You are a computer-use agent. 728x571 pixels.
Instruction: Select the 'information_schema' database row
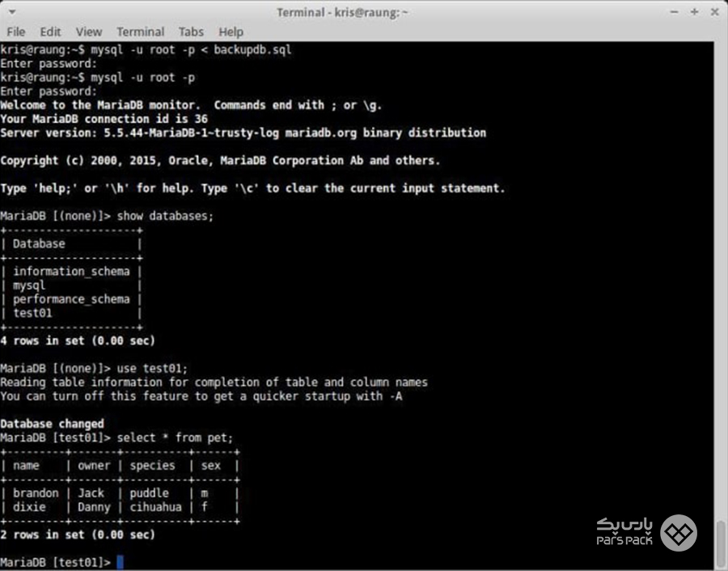pyautogui.click(x=71, y=272)
